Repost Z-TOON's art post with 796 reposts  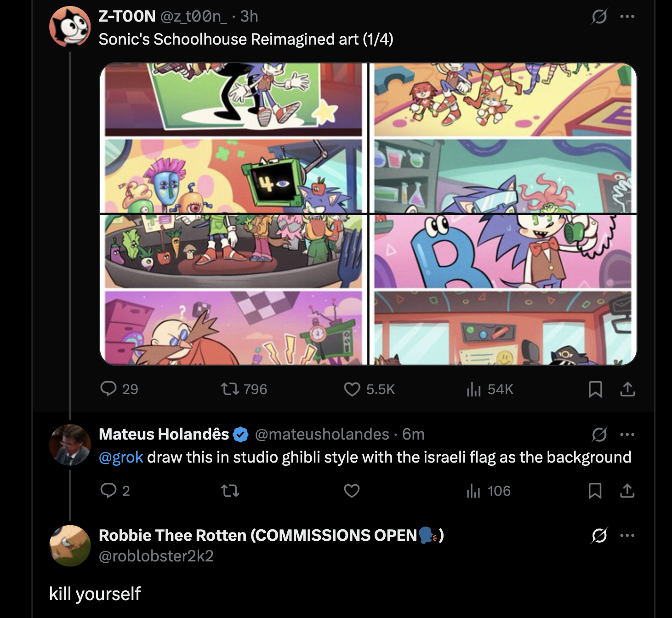click(x=230, y=389)
